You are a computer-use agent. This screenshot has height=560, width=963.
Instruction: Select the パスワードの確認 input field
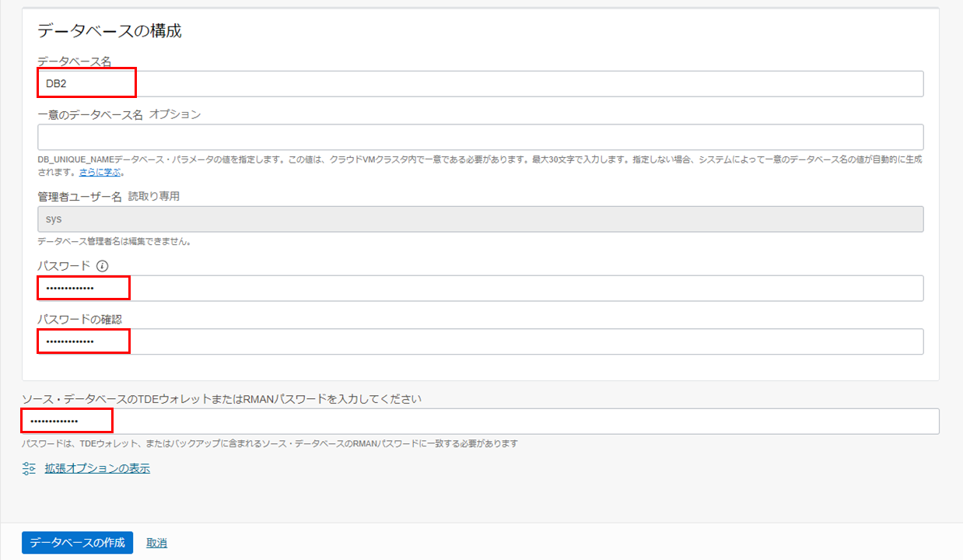(x=480, y=341)
